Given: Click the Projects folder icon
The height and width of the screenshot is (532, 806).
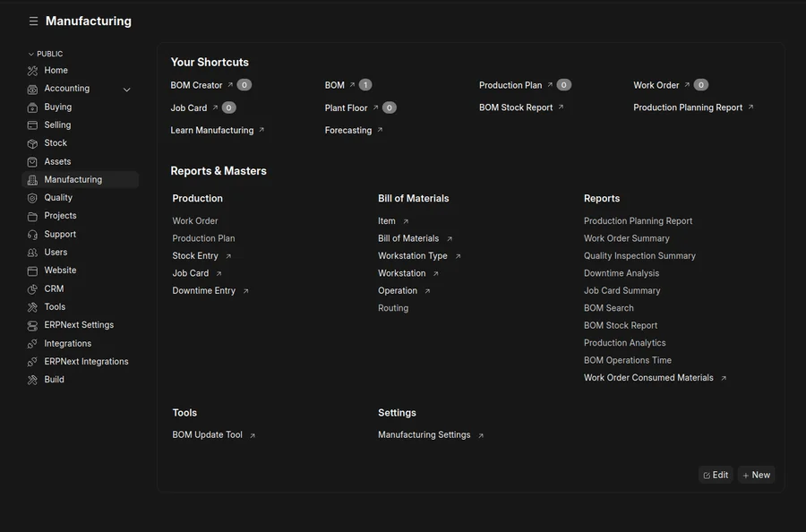Looking at the screenshot, I should coord(32,217).
